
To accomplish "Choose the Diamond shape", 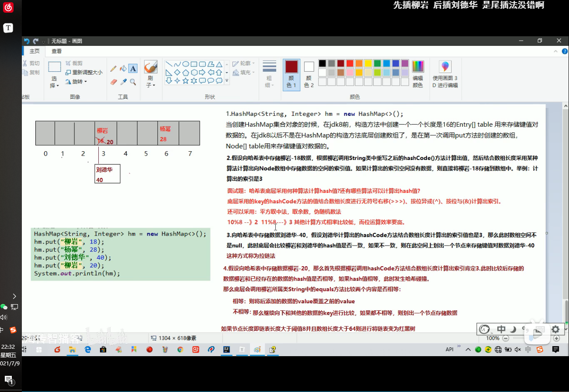I will pyautogui.click(x=177, y=73).
